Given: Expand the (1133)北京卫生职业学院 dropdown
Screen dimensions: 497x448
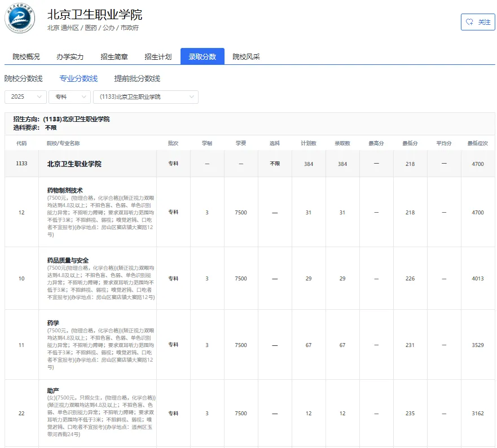Looking at the screenshot, I should (146, 96).
